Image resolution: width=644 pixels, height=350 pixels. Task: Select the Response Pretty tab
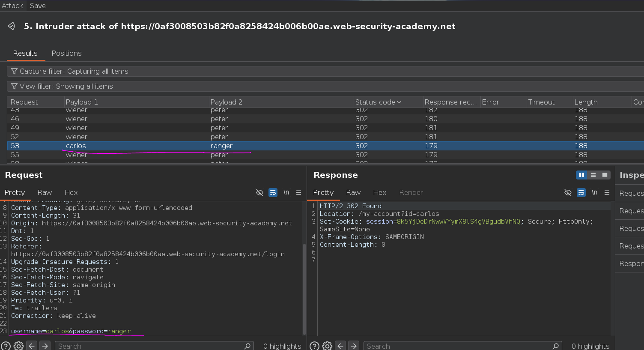pos(323,192)
